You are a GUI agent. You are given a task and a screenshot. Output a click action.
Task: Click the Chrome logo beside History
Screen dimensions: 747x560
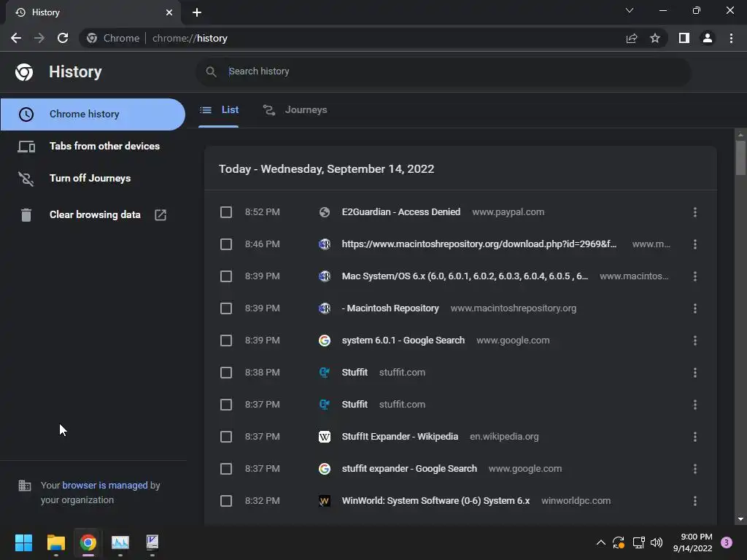[x=24, y=72]
